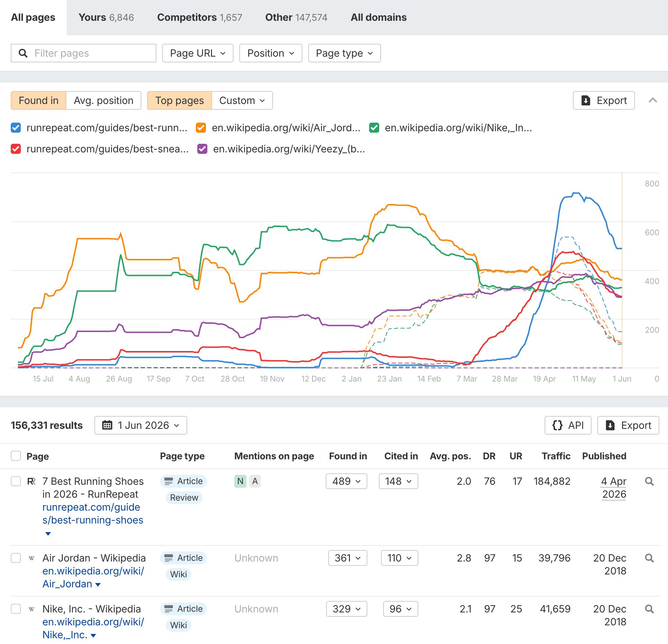Uncheck the blue runrepeat best-running legend checkbox
The width and height of the screenshot is (668, 644).
16,128
